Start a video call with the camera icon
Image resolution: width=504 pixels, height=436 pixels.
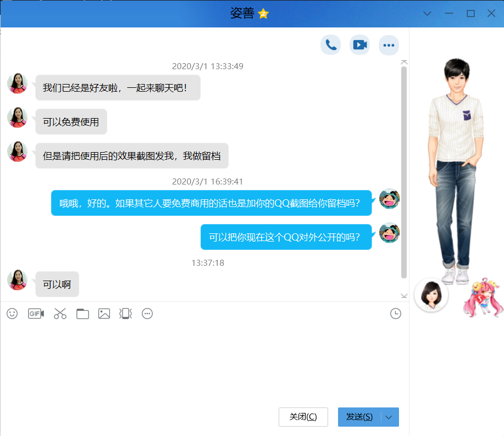tap(359, 45)
